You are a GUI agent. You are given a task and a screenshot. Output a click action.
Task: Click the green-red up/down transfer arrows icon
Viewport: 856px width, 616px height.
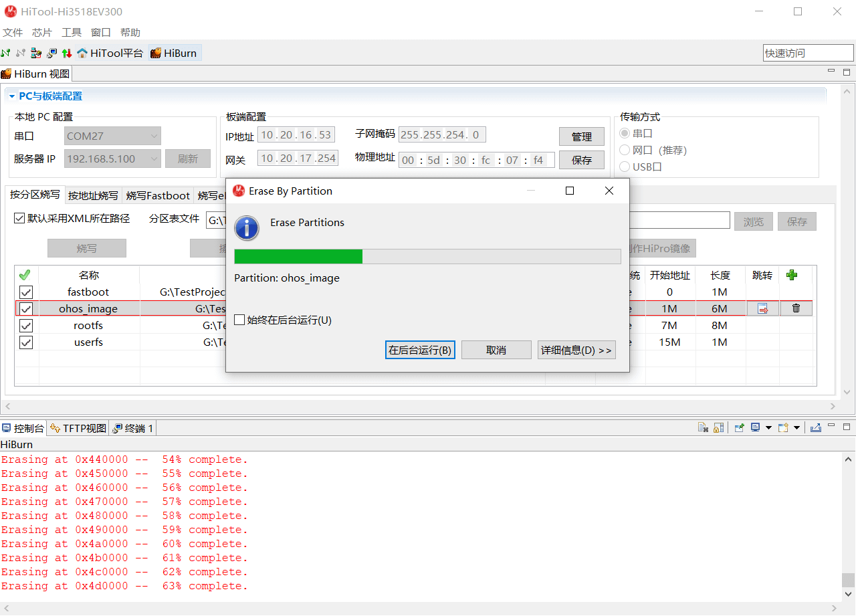(x=67, y=53)
